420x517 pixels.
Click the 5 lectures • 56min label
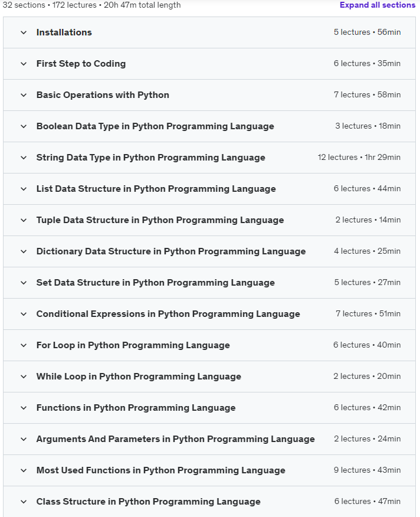(367, 32)
